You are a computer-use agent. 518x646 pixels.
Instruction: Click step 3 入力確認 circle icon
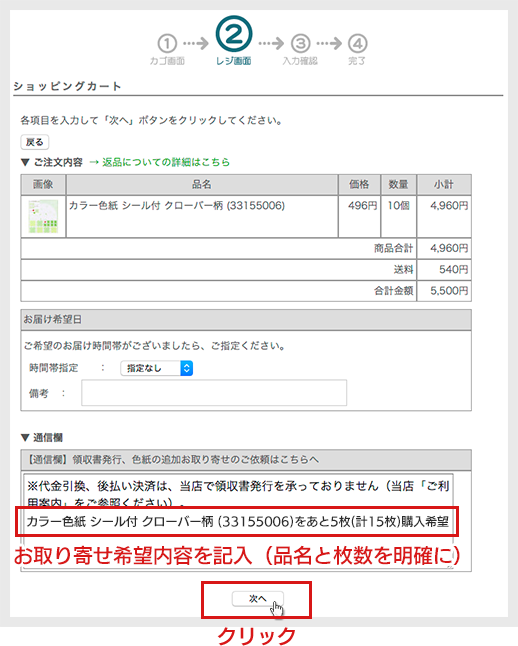click(x=301, y=43)
